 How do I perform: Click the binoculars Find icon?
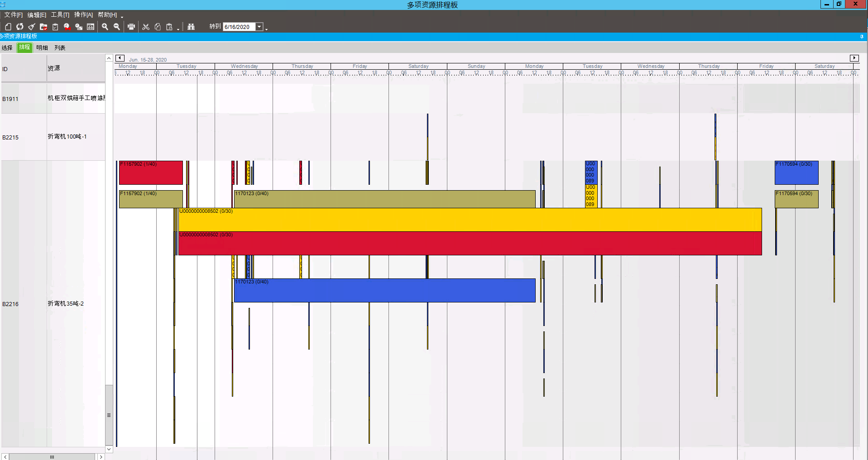coord(191,27)
